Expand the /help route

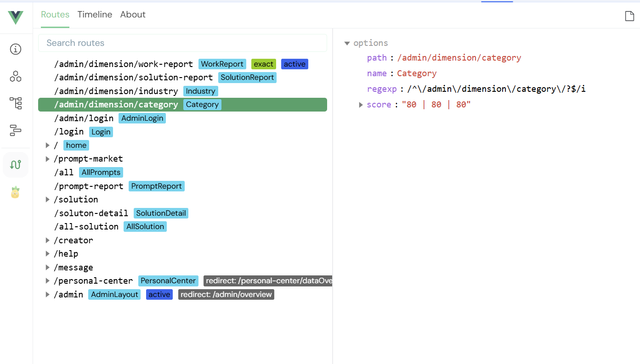pyautogui.click(x=47, y=254)
